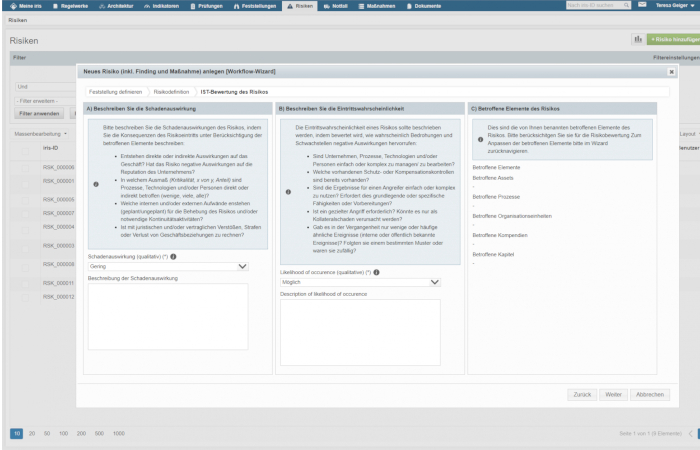The image size is (700, 450).
Task: Click the info icon beside Schadenauswirkung (qualitativ)
Action: point(174,257)
